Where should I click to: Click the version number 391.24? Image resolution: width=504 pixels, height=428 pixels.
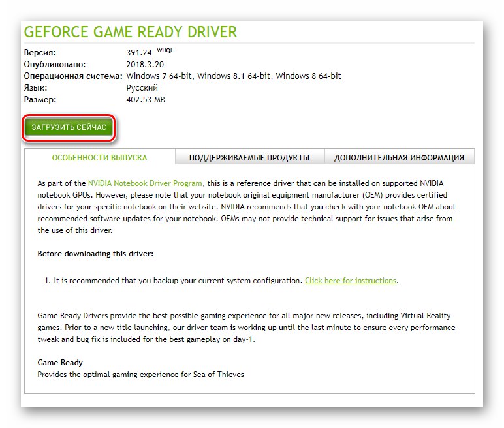click(139, 53)
